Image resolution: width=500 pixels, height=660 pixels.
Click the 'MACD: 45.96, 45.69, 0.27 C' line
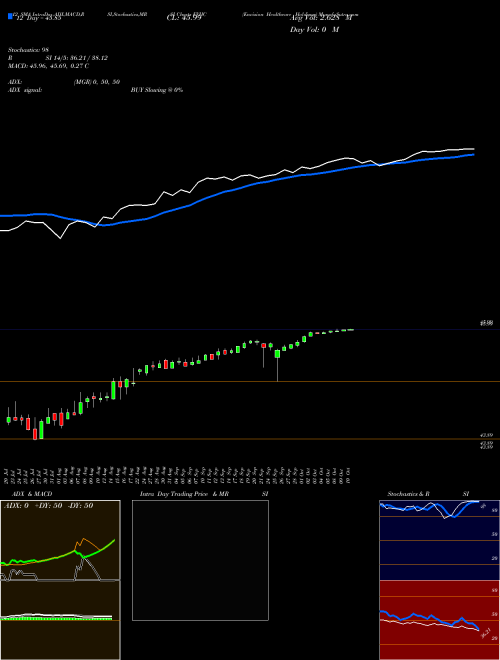[48, 66]
